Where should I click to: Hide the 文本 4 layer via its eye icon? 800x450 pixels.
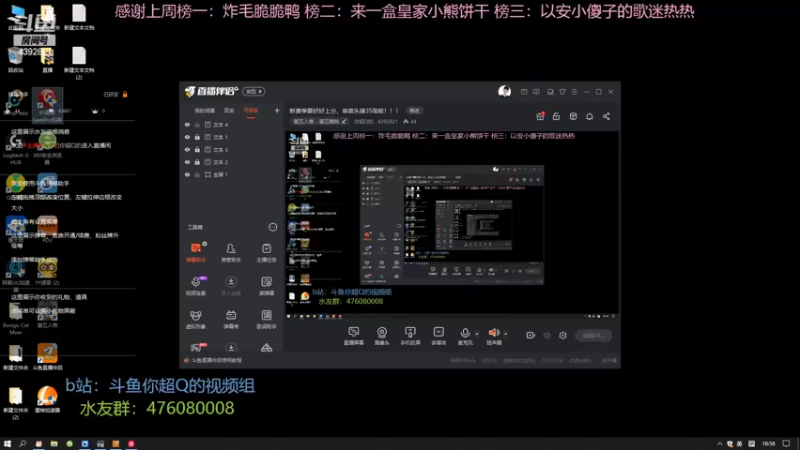coord(187,124)
